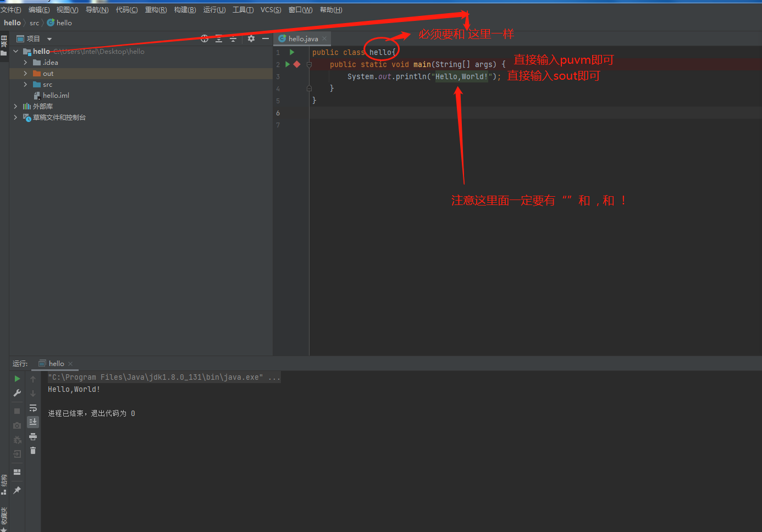This screenshot has width=762, height=532.
Task: Open the 导航(N) menu
Action: (97, 10)
